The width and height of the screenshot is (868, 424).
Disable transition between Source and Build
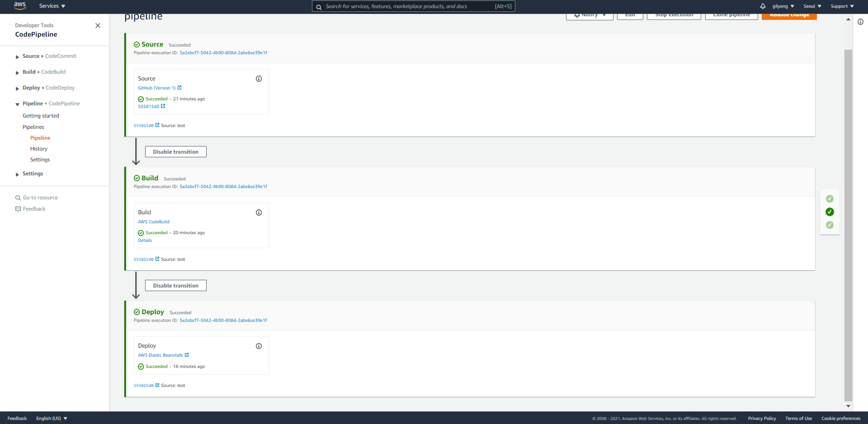click(x=176, y=152)
